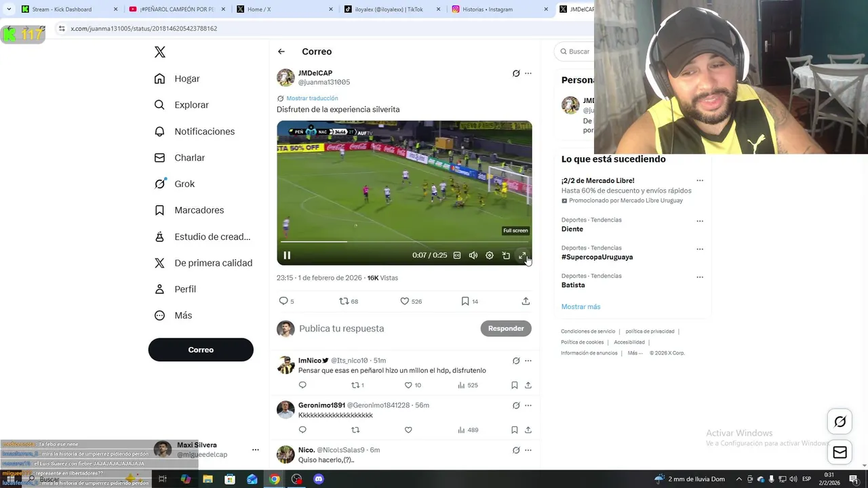Click Mostrar traducción link

point(312,98)
